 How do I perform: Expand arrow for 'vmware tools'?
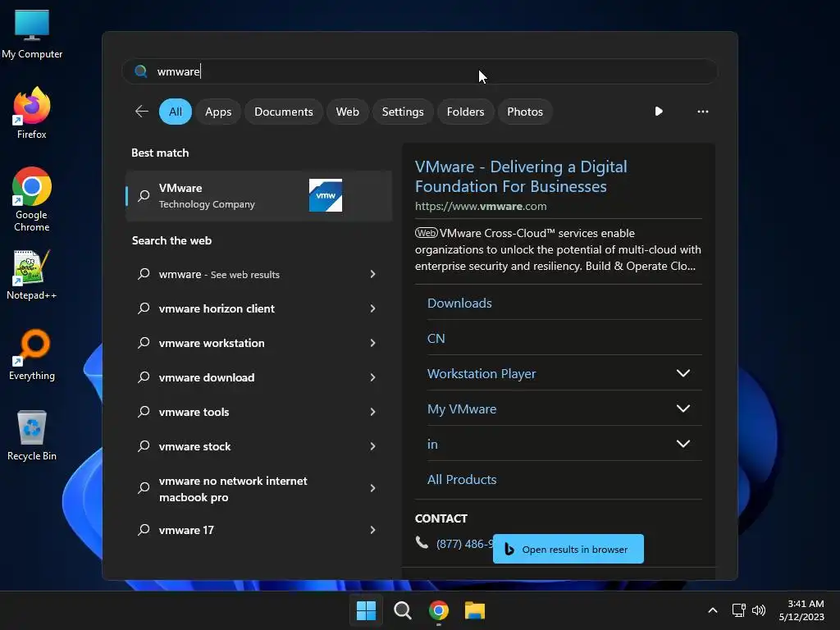click(x=373, y=412)
